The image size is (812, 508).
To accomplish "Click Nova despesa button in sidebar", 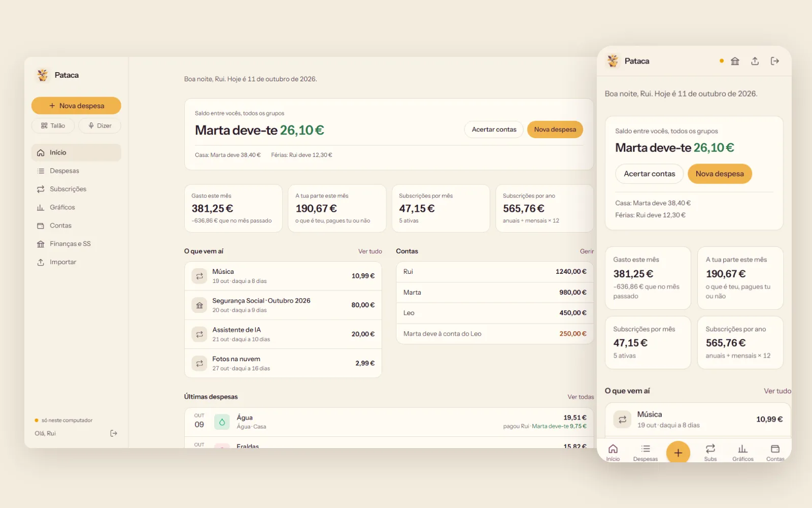I will pos(76,106).
